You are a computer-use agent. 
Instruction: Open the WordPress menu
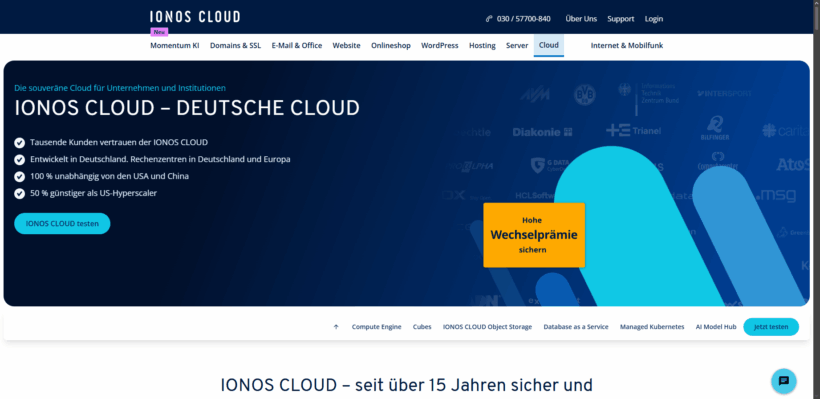point(440,45)
